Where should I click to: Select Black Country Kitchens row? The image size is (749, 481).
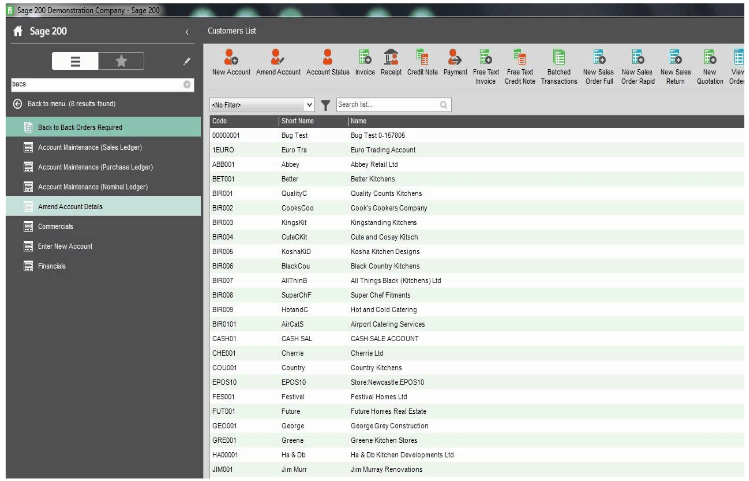(477, 266)
